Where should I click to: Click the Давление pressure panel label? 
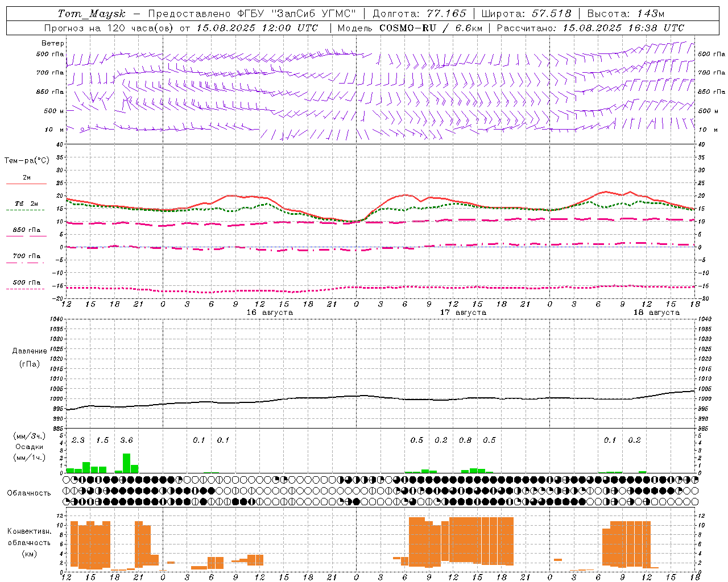click(30, 351)
